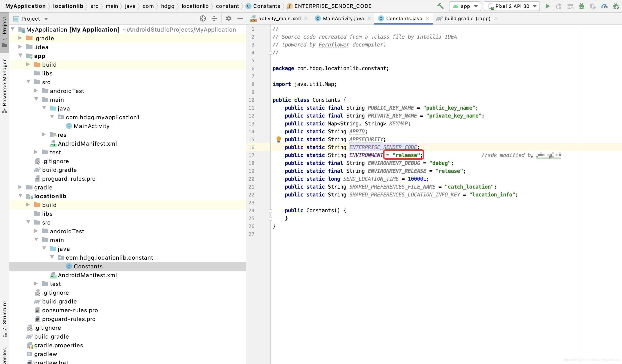Click Constants class breadcrumb
622x364 pixels.
[263, 6]
